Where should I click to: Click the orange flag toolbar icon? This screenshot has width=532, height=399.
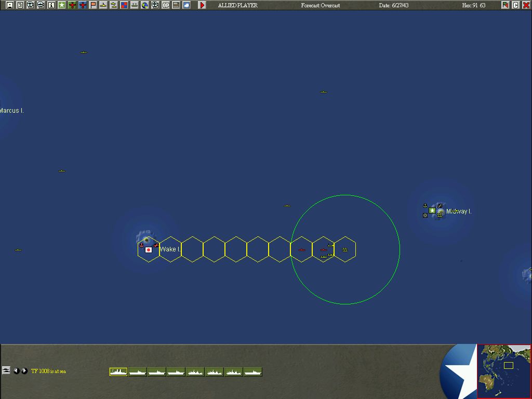(93, 5)
